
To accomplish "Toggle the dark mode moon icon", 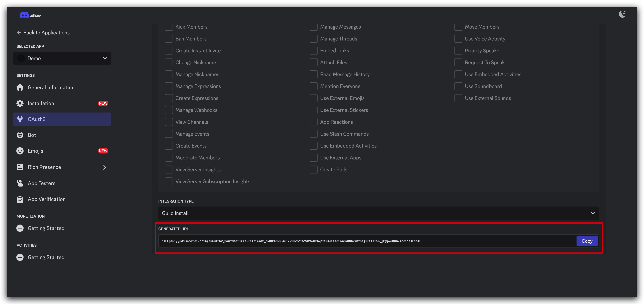I will click(x=622, y=14).
